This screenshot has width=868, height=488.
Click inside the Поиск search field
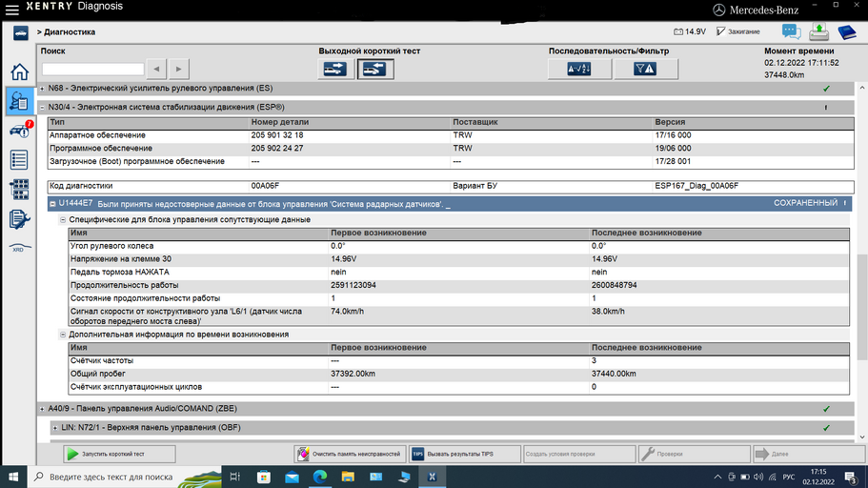[x=93, y=70]
